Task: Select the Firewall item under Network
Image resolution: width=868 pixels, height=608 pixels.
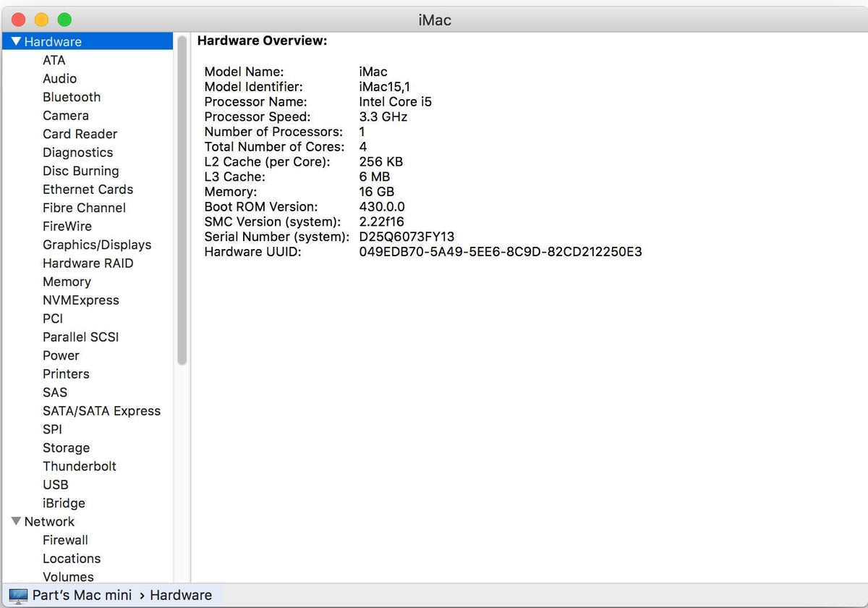Action: pos(65,540)
